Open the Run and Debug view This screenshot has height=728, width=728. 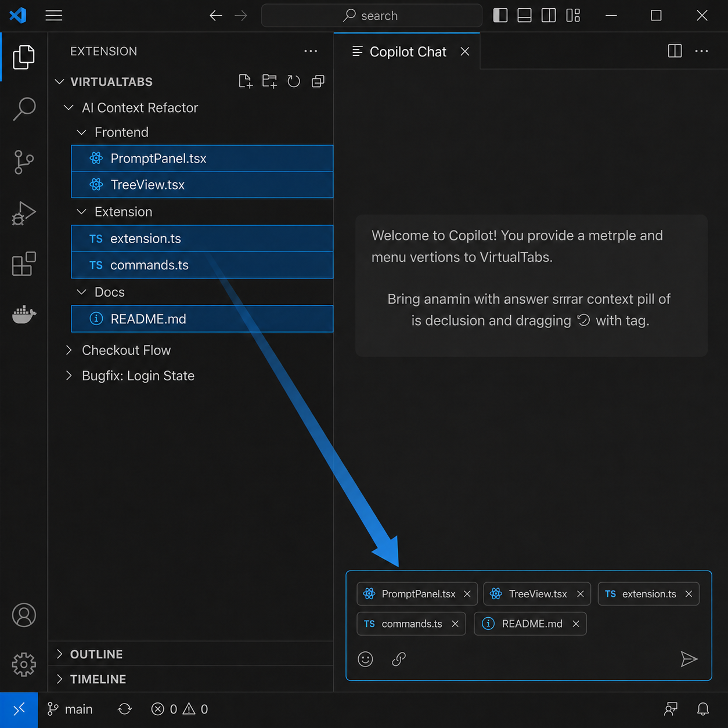coord(24,213)
